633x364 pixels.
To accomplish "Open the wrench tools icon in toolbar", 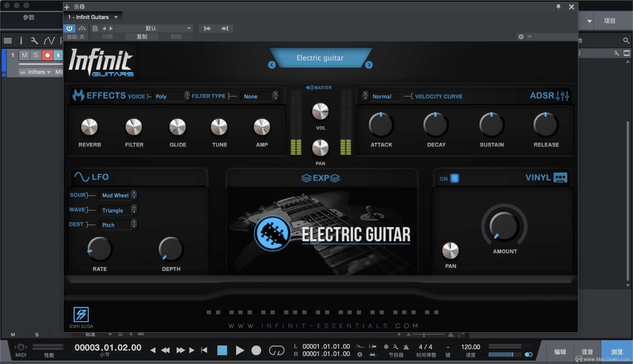I will coord(34,40).
